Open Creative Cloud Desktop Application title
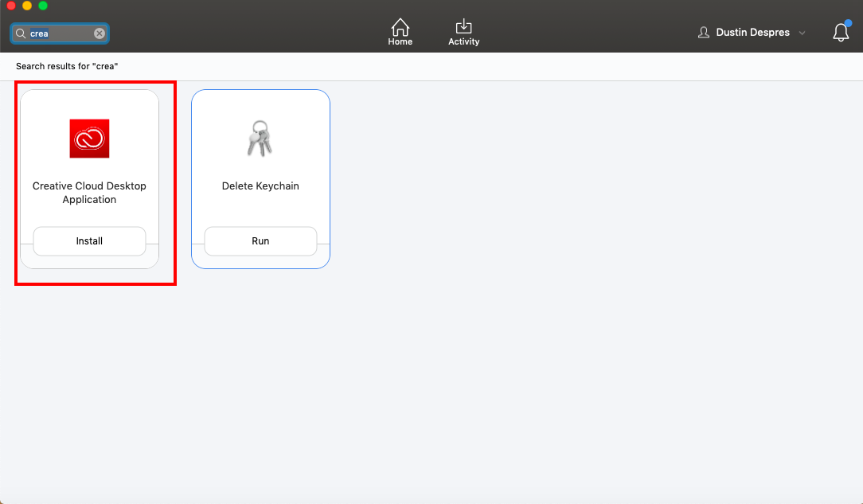Image resolution: width=863 pixels, height=504 pixels. [89, 193]
